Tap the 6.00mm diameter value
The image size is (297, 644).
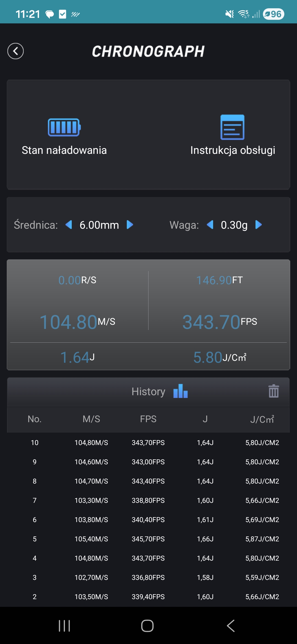click(x=99, y=225)
